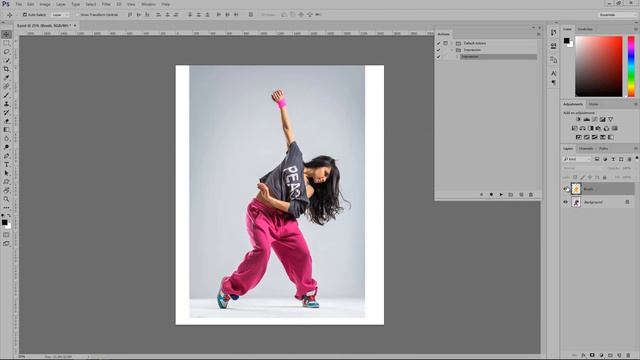Switch to the Styles tab
This screenshot has width=640, height=360.
coord(593,104)
